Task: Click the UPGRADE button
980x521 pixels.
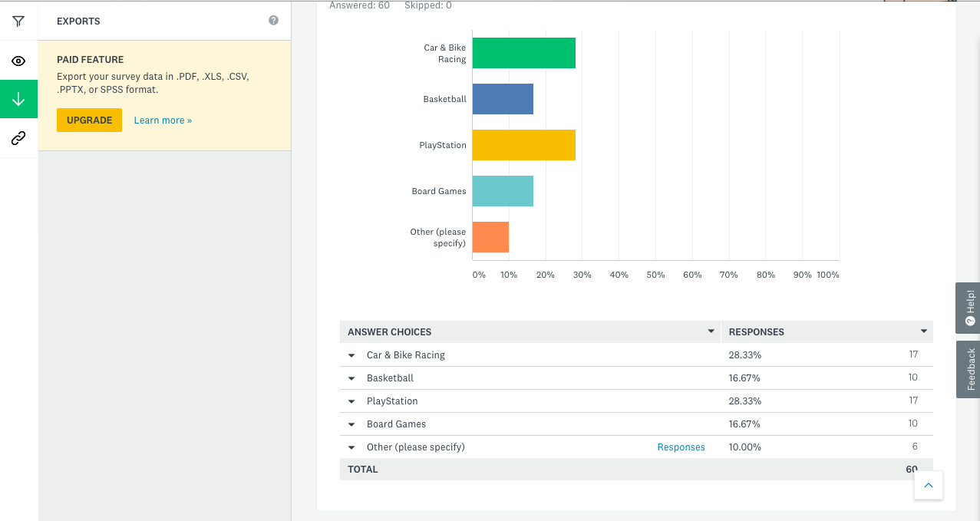Action: 89,120
